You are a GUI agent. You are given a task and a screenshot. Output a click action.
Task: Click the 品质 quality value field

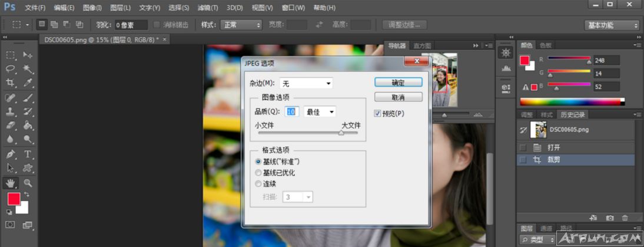[x=292, y=112]
